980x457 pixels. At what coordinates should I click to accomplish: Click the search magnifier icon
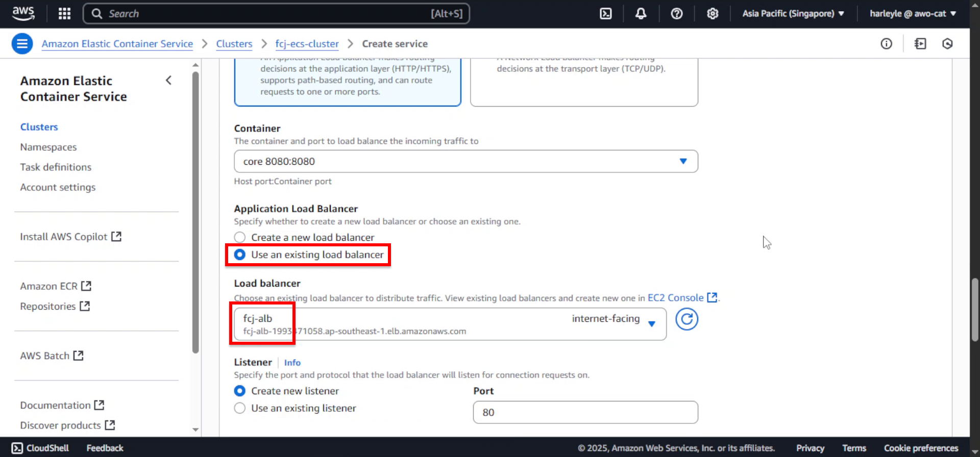(96, 14)
